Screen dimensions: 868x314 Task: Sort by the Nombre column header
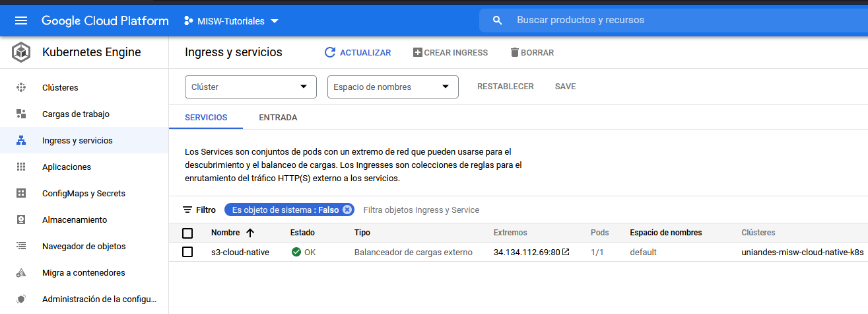[226, 233]
